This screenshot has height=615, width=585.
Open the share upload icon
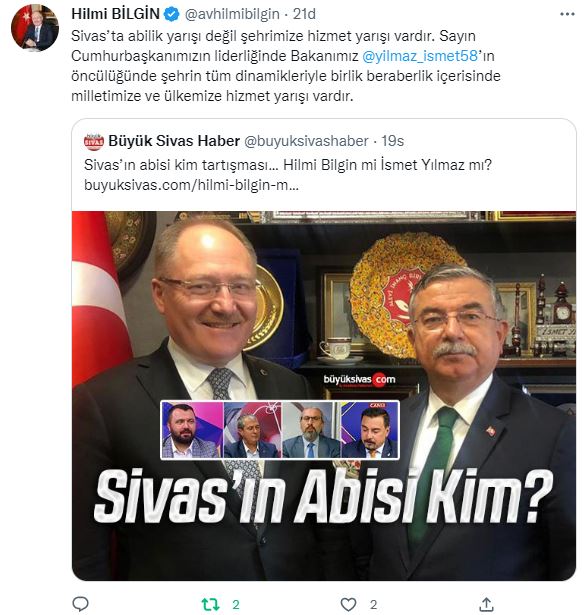pos(486,604)
